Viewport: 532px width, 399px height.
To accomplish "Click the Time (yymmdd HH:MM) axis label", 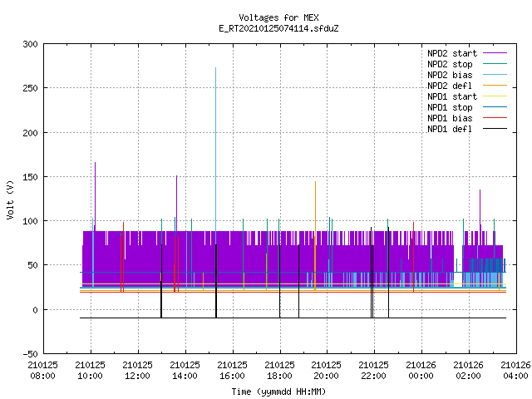I will pos(278,392).
